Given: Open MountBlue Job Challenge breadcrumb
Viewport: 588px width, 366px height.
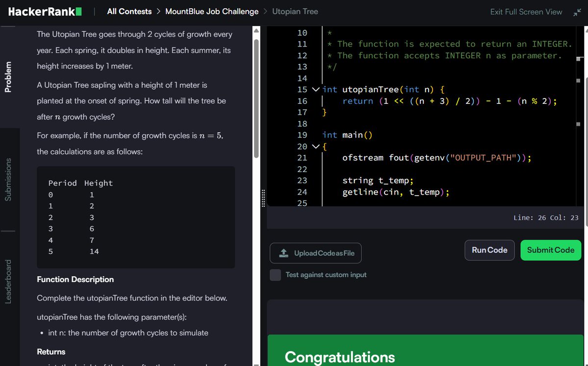Looking at the screenshot, I should [x=212, y=12].
